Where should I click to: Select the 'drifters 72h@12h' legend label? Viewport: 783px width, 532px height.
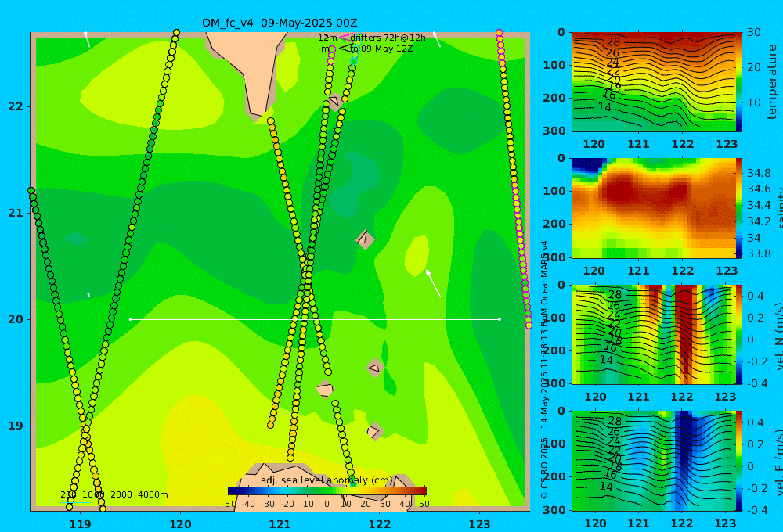tap(388, 38)
